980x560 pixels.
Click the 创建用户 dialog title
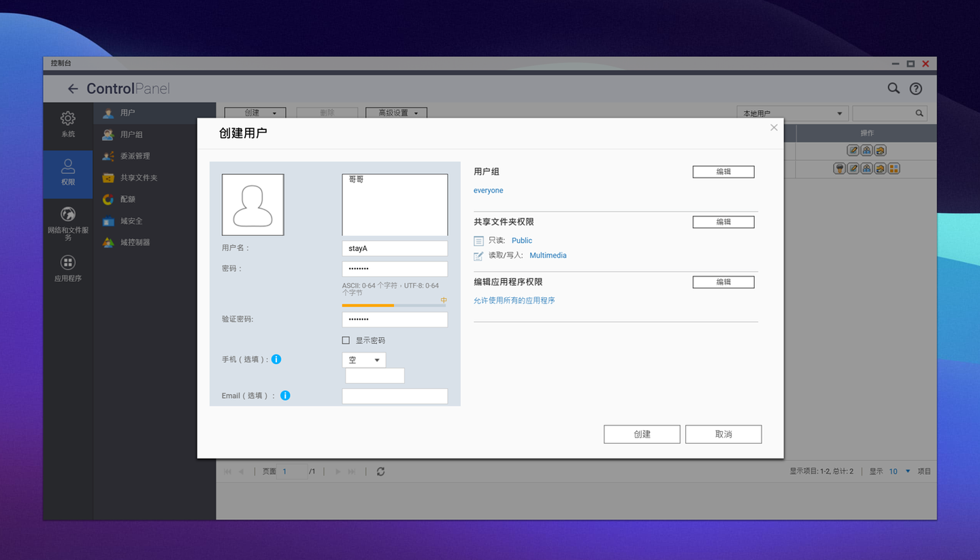click(x=243, y=133)
